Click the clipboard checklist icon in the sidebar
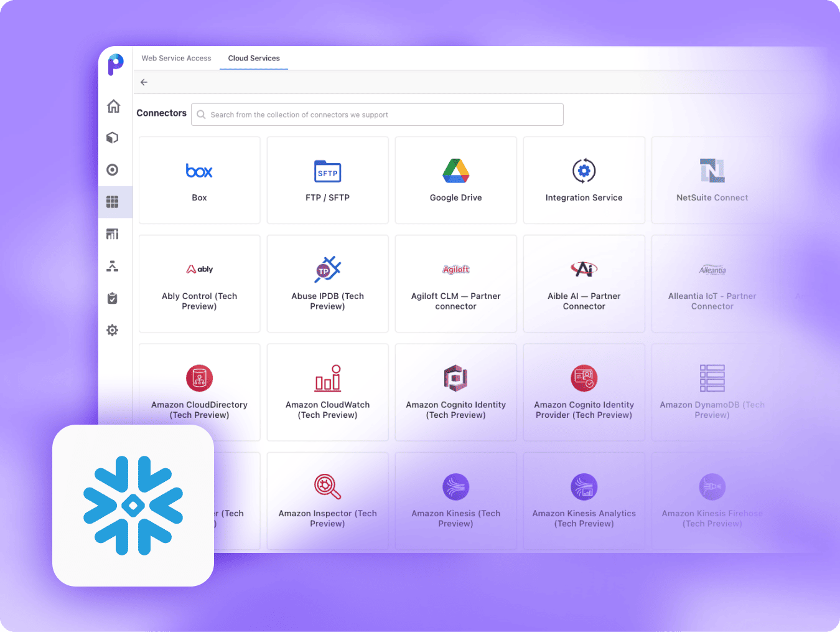Screen dimensions: 840x632 113,298
